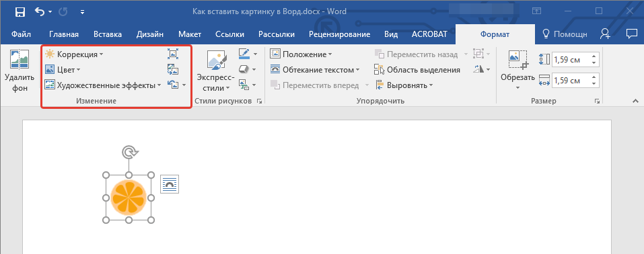The width and height of the screenshot is (644, 254).
Task: Click the share user icon
Action: click(605, 34)
